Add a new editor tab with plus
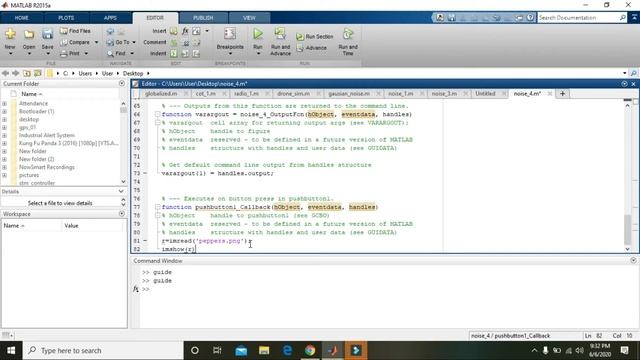The image size is (640, 360). point(562,93)
